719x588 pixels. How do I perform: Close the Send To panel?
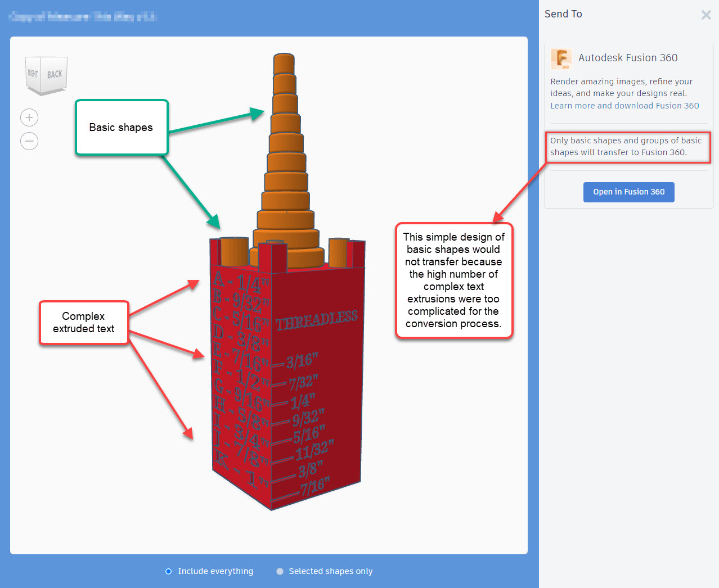[706, 15]
